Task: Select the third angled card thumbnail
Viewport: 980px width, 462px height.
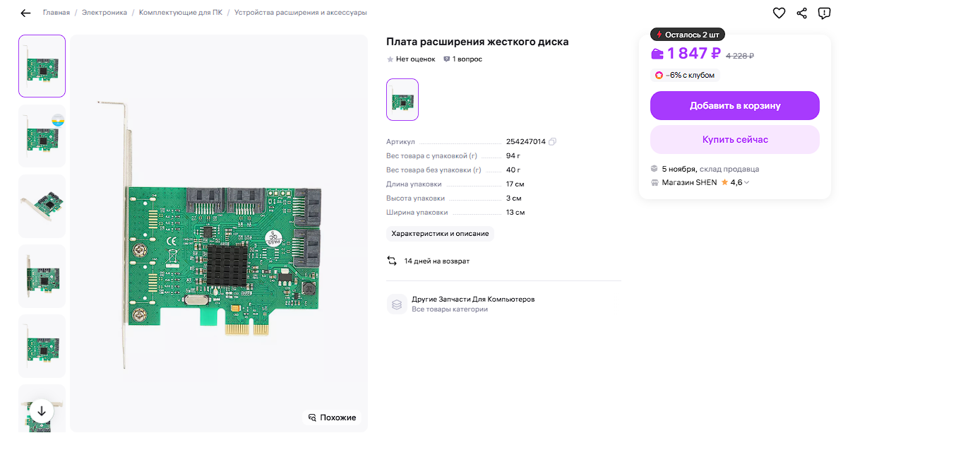Action: tap(42, 206)
